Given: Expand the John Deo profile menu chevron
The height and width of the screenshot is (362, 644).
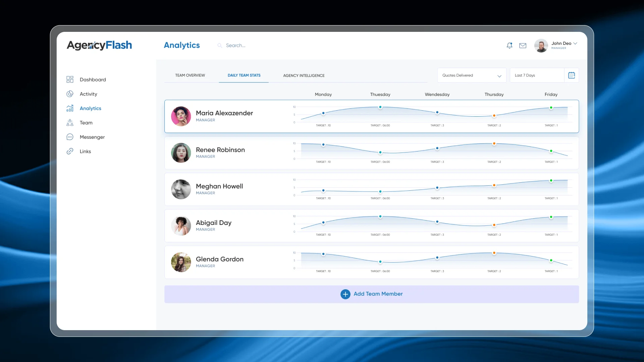Looking at the screenshot, I should [575, 44].
